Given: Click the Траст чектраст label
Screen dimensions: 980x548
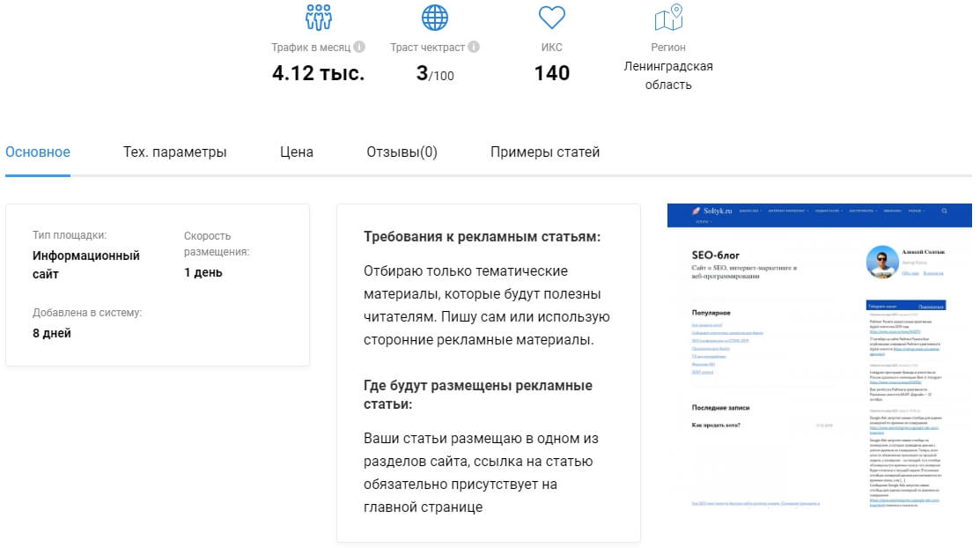Looking at the screenshot, I should [x=428, y=48].
